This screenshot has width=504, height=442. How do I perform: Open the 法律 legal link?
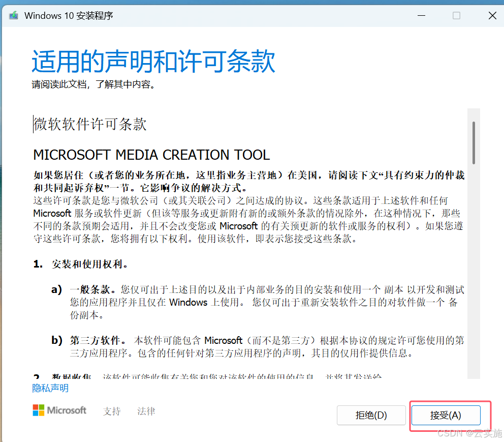(146, 411)
